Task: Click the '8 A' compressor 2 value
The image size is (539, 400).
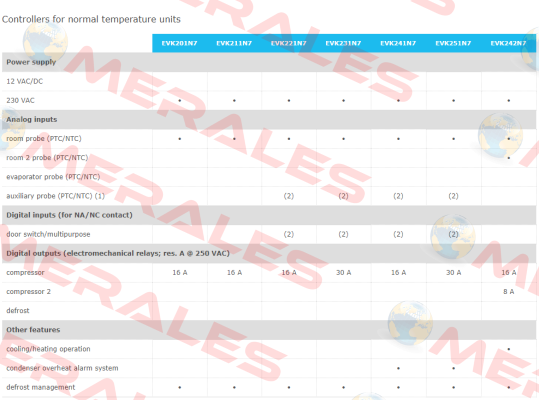Action: (x=509, y=292)
